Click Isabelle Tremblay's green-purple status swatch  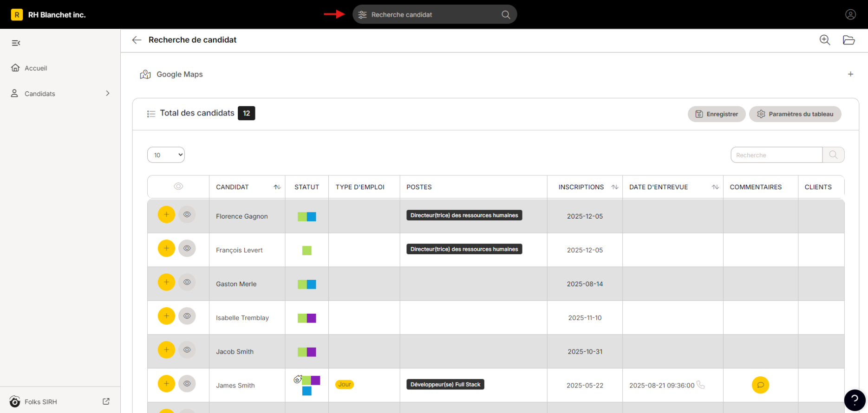pos(307,318)
